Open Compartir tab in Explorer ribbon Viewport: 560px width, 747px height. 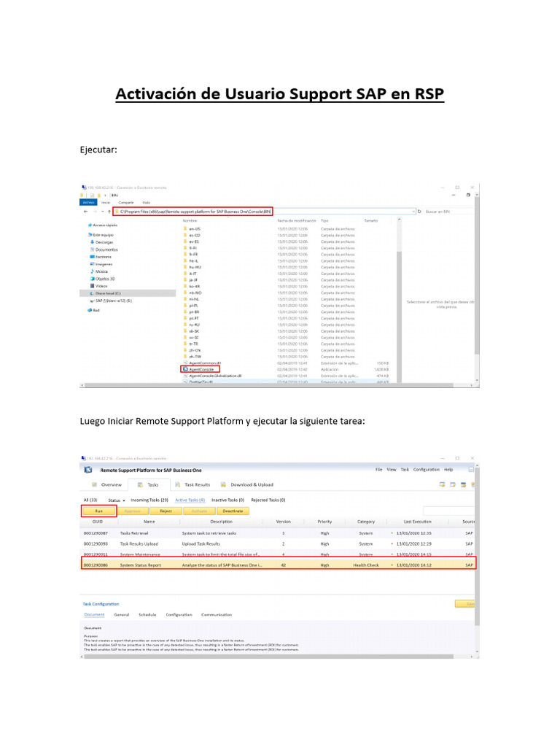point(126,203)
